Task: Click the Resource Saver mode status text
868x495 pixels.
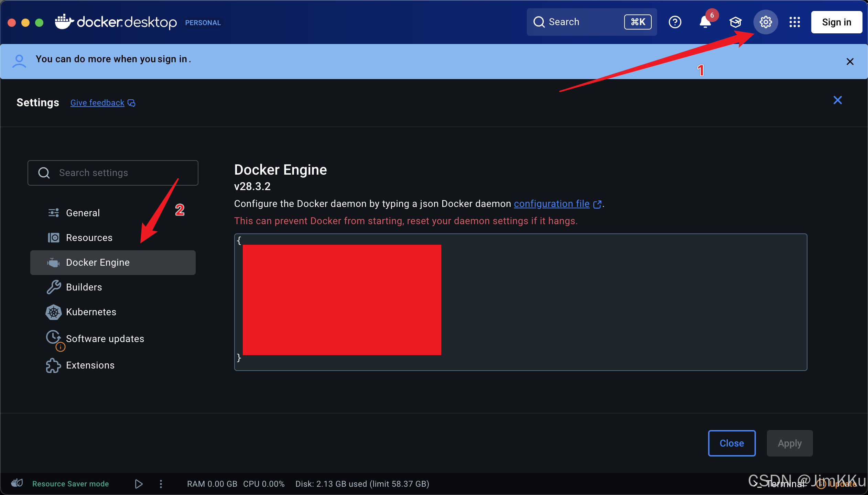Action: (70, 484)
